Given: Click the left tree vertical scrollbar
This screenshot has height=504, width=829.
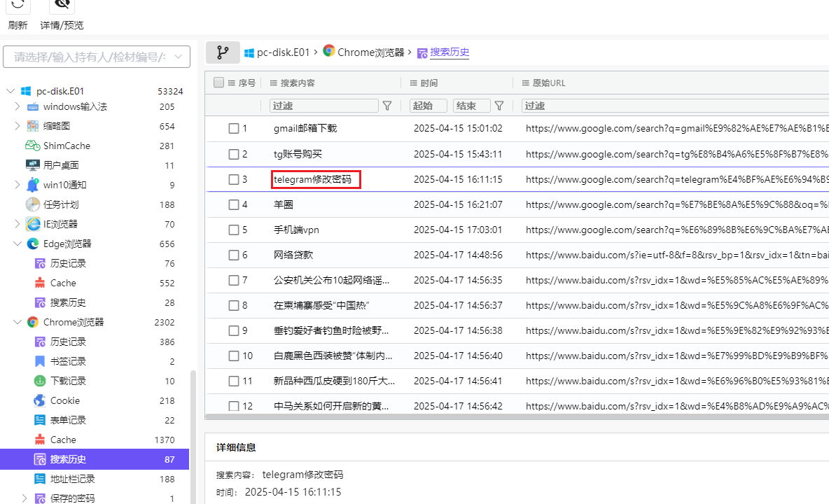Looking at the screenshot, I should [x=193, y=436].
